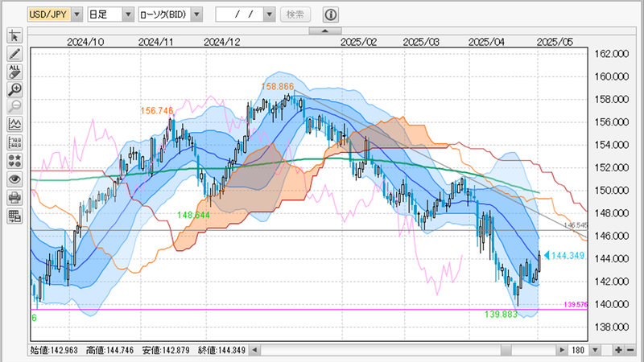This screenshot has width=644, height=362.
Task: Print the chart using the printer icon
Action: coord(14,197)
